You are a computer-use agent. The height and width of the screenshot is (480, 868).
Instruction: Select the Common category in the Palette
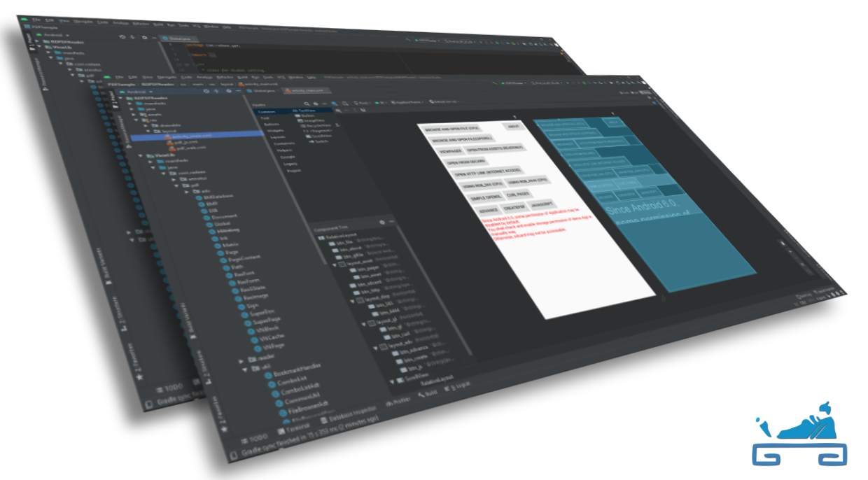point(267,112)
